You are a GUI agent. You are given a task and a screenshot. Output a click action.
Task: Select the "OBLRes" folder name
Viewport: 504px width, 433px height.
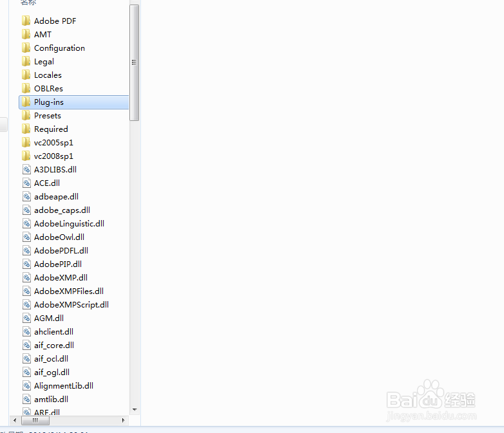click(x=48, y=88)
